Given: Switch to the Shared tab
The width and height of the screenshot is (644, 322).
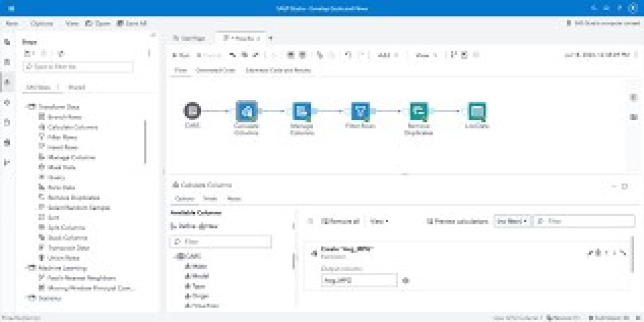Looking at the screenshot, I should (x=77, y=87).
